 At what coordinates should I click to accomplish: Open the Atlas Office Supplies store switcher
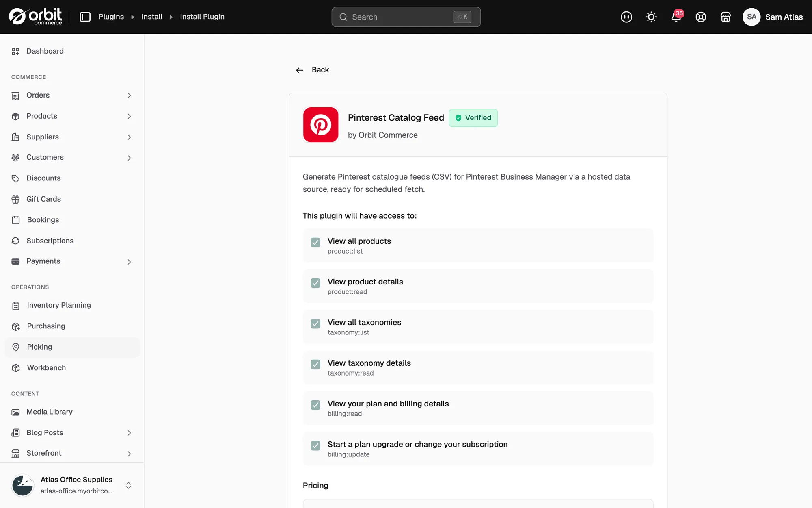pyautogui.click(x=72, y=485)
